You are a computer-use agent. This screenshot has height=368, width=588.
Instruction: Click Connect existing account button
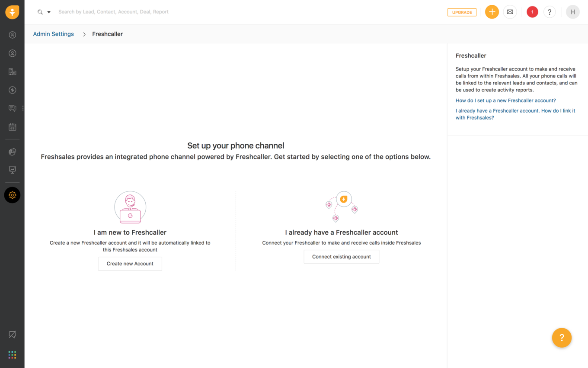tap(342, 257)
